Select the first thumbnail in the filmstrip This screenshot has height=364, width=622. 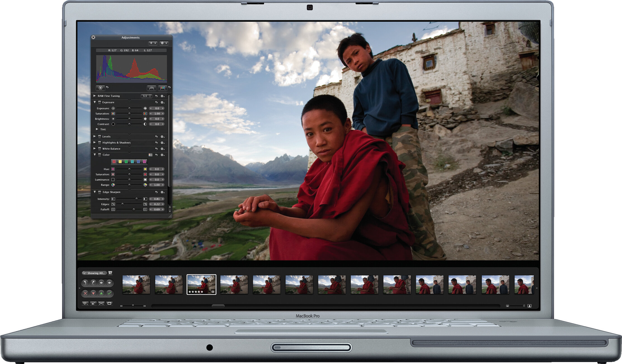[136, 285]
